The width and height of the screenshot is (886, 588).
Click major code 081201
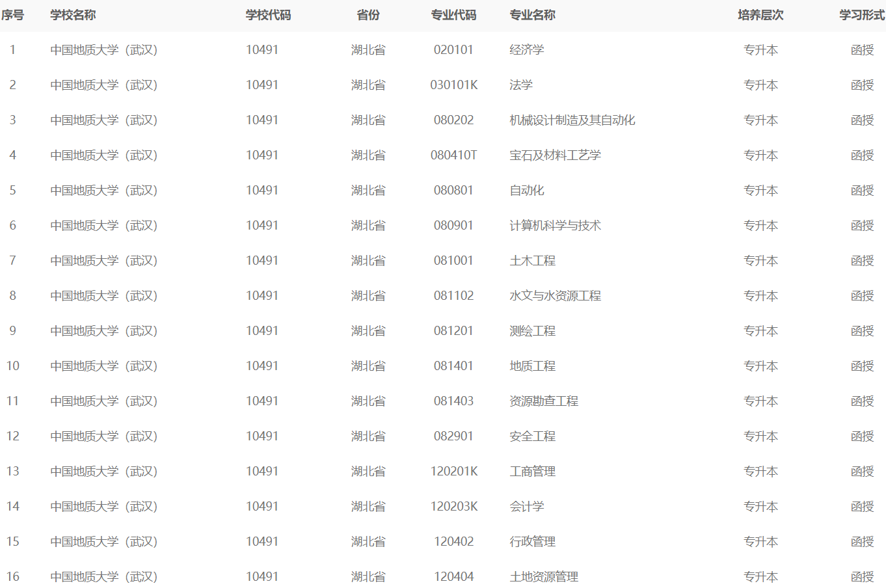(x=453, y=331)
